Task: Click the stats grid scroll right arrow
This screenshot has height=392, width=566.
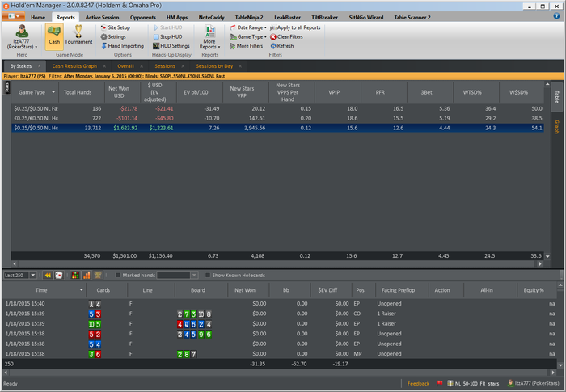Action: click(540, 263)
